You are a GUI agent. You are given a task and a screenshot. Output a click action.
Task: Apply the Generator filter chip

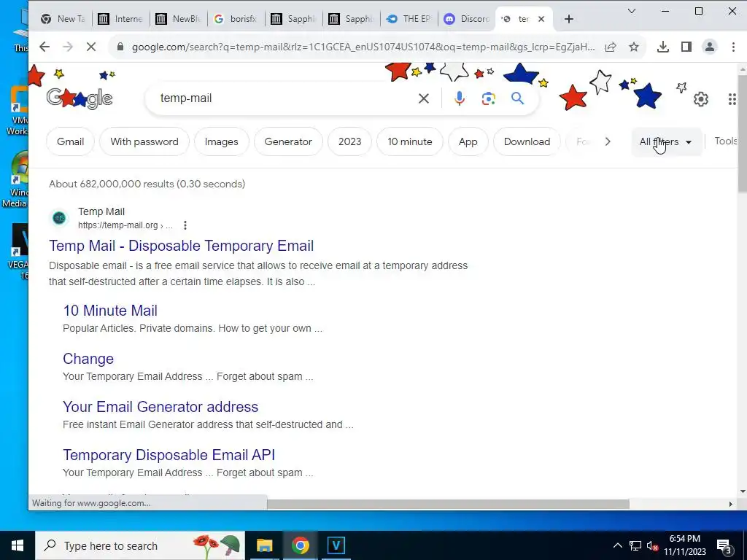pos(288,142)
